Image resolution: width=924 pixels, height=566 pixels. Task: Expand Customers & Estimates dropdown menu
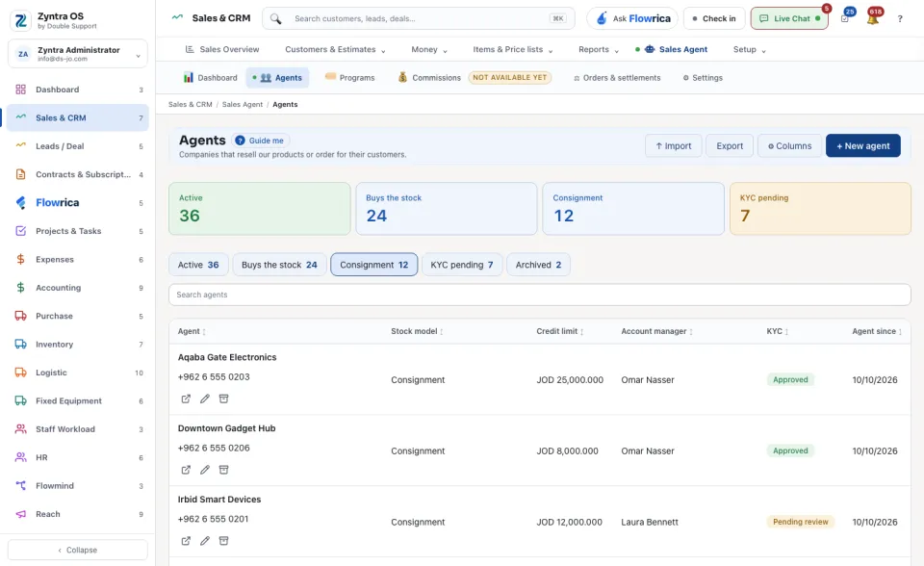[335, 49]
